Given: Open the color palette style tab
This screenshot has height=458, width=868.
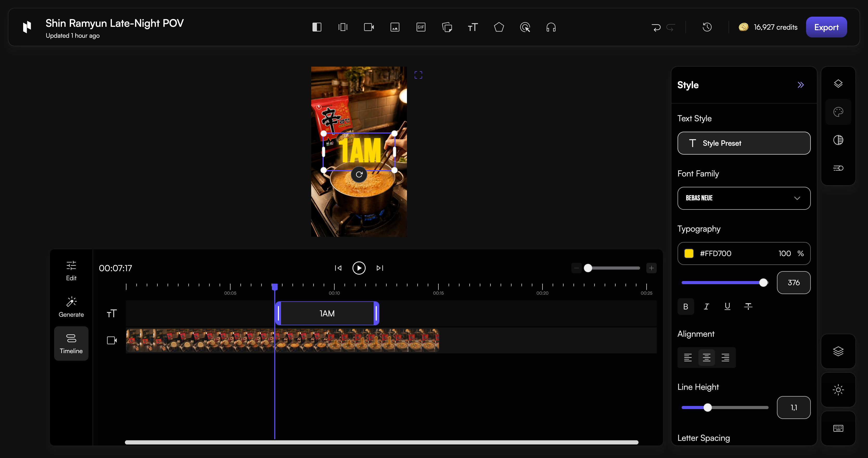Looking at the screenshot, I should (838, 112).
